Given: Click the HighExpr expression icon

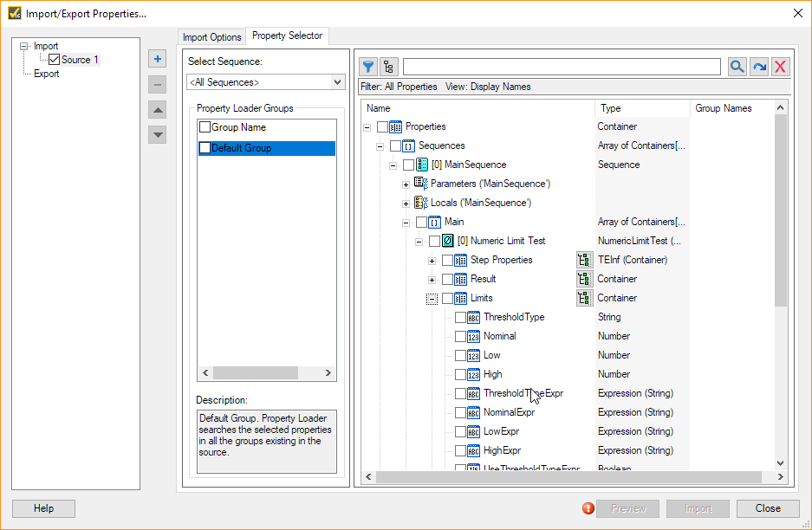Looking at the screenshot, I should pos(474,451).
